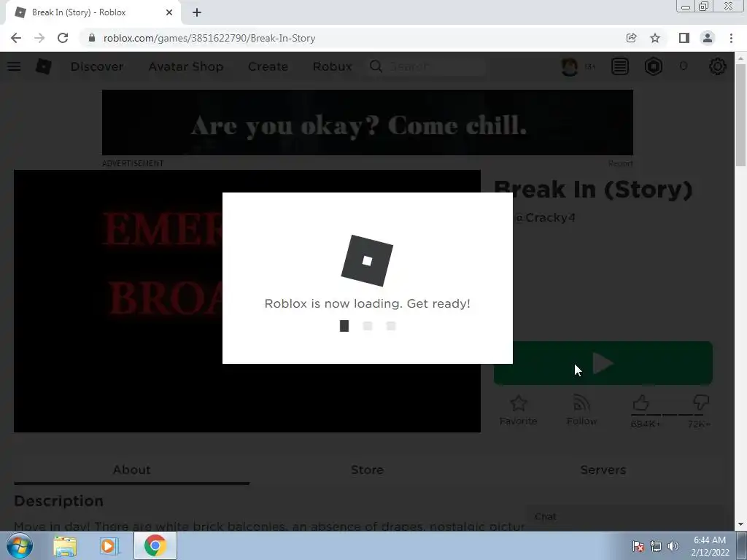
Task: Like the game with thumbs up
Action: tap(641, 402)
